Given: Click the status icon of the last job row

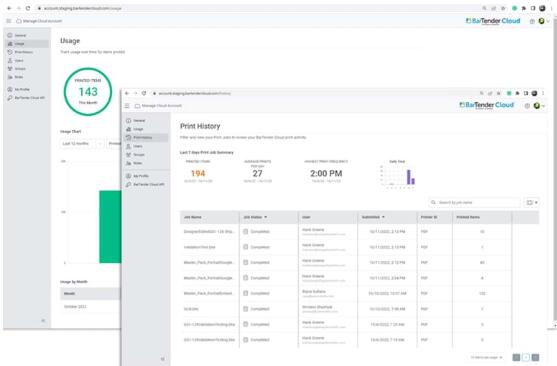Looking at the screenshot, I should (x=245, y=340).
